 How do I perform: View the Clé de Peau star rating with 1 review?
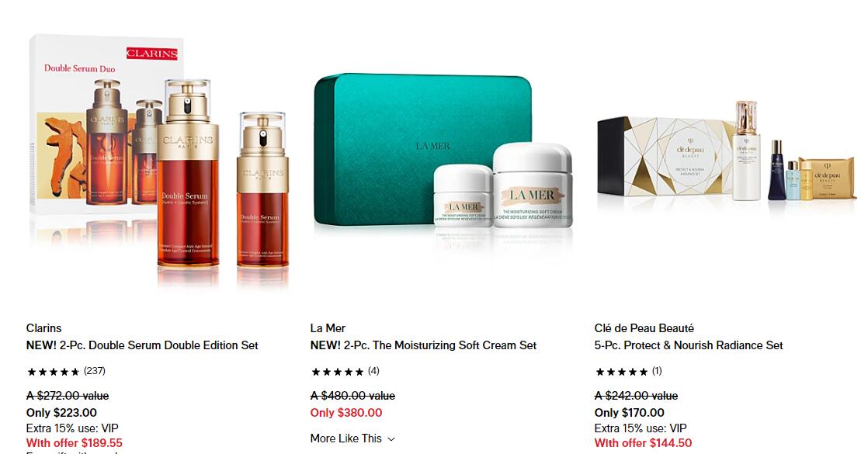628,372
